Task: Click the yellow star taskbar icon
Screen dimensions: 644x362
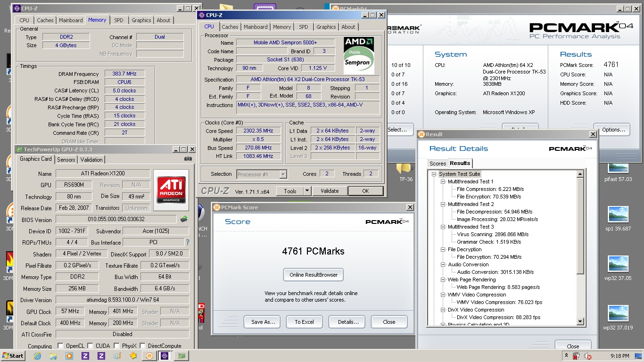Action: tap(133, 356)
